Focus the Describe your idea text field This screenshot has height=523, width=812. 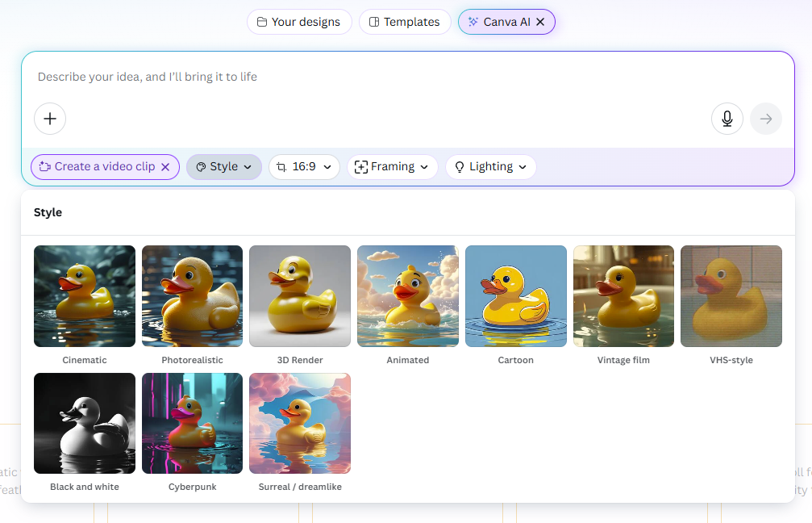click(x=363, y=77)
